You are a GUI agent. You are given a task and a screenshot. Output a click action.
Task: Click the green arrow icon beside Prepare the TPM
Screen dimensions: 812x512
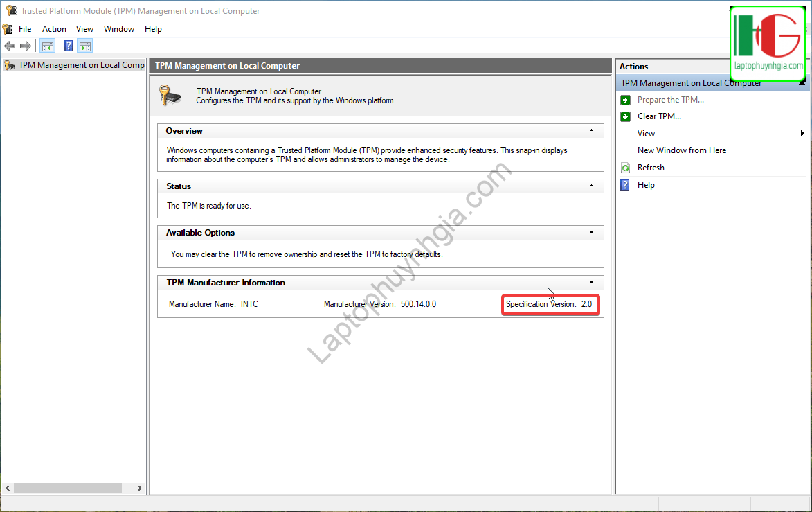click(x=625, y=100)
